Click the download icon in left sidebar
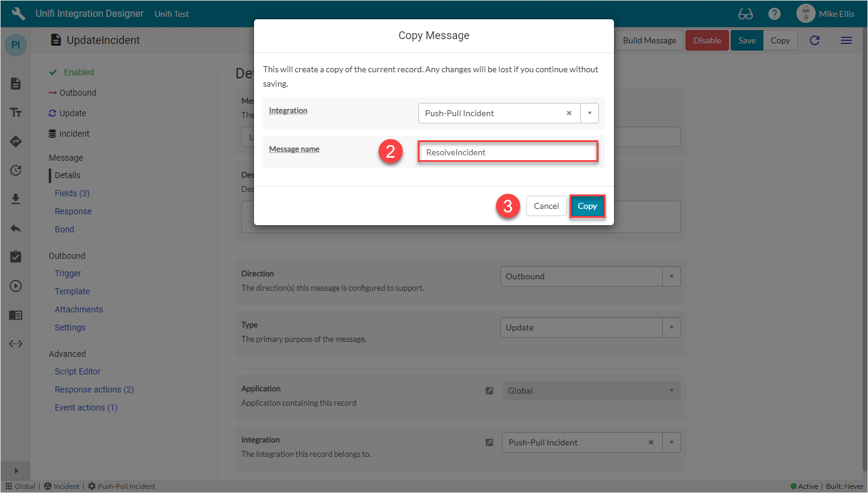Image resolution: width=868 pixels, height=493 pixels. (16, 199)
